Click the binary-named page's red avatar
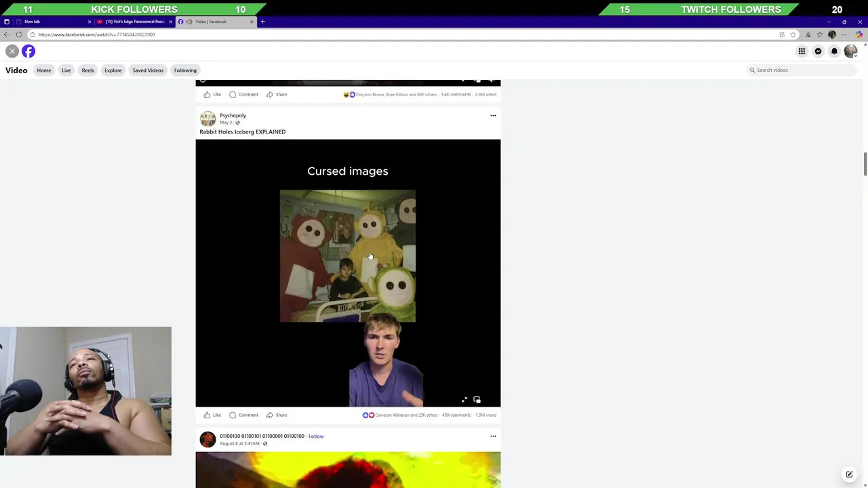The height and width of the screenshot is (488, 868). [208, 439]
